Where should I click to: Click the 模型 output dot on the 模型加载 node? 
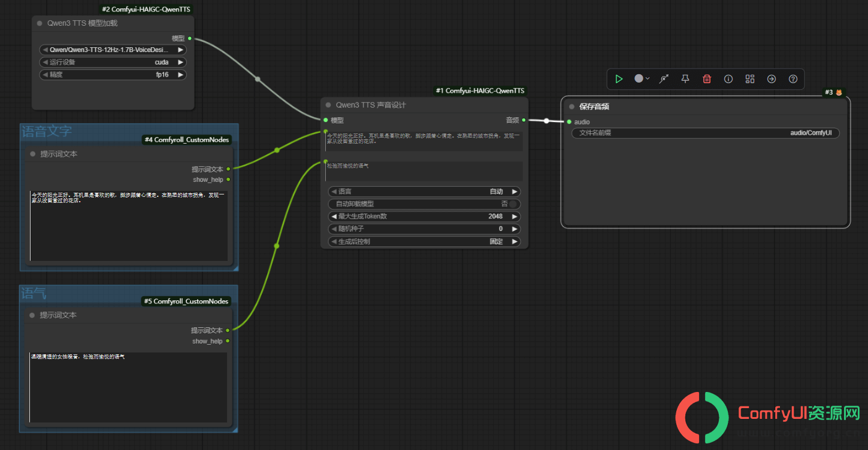click(x=190, y=38)
